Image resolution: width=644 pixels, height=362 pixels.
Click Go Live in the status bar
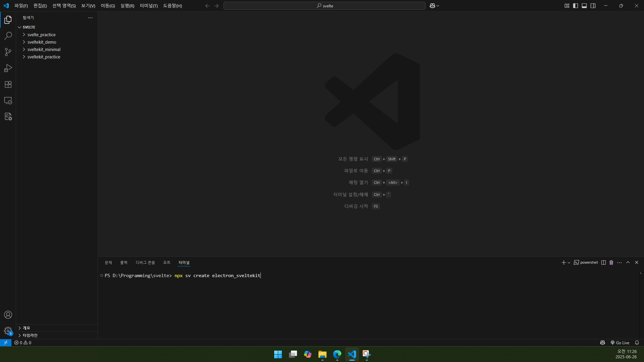coord(620,343)
